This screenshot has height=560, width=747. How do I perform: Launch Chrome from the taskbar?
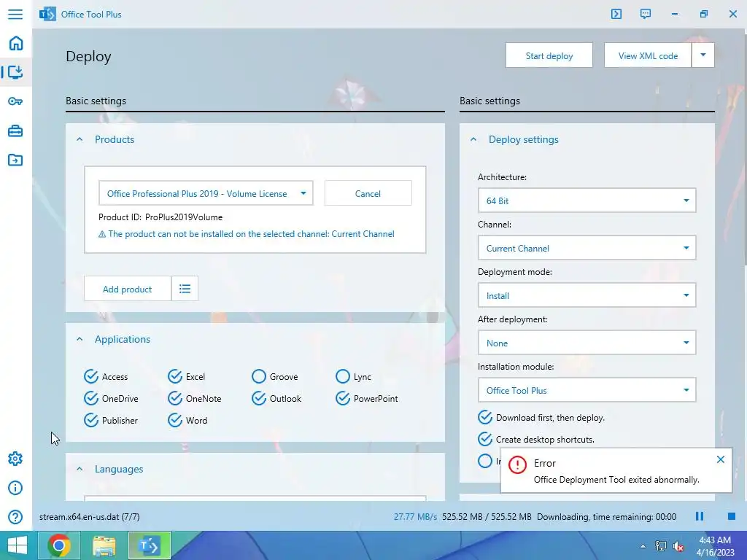59,545
